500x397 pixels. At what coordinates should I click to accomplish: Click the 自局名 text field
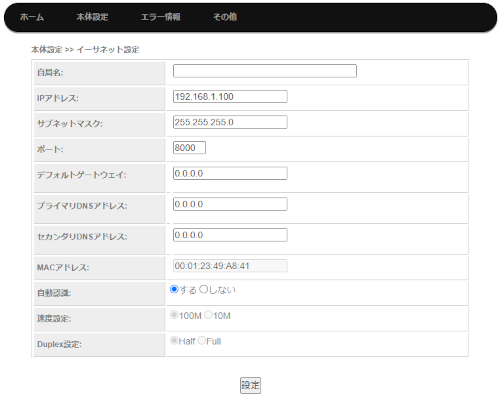tap(265, 71)
